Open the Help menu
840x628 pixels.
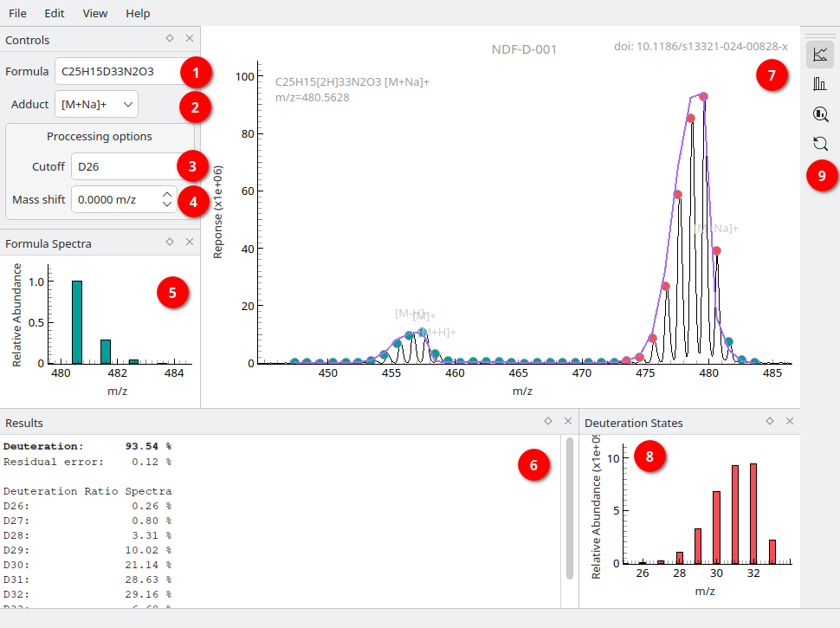[138, 13]
